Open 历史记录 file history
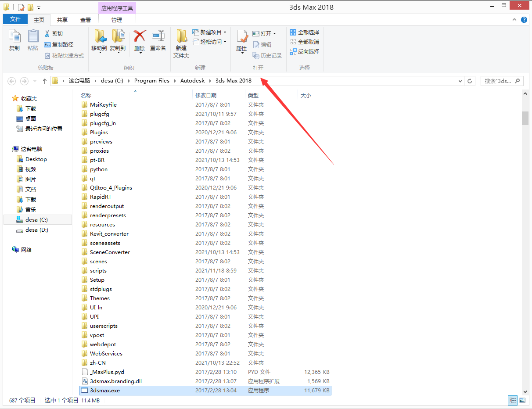The image size is (532, 409). (267, 56)
